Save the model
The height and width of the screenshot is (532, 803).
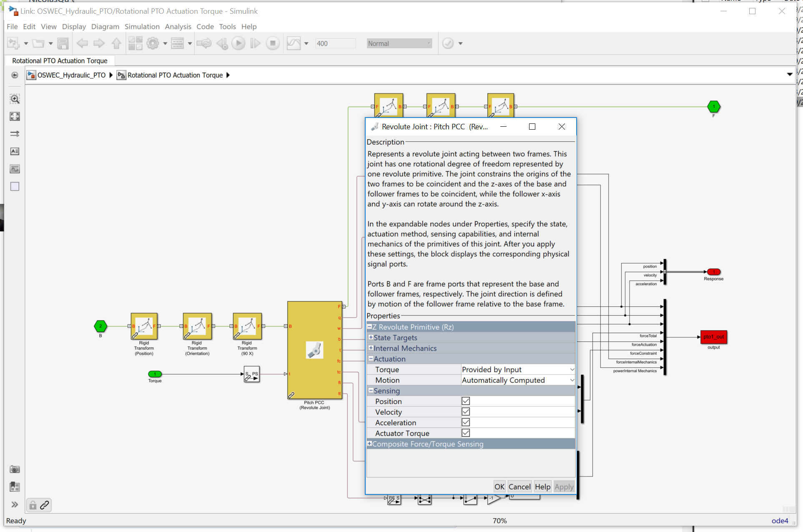[x=63, y=43]
